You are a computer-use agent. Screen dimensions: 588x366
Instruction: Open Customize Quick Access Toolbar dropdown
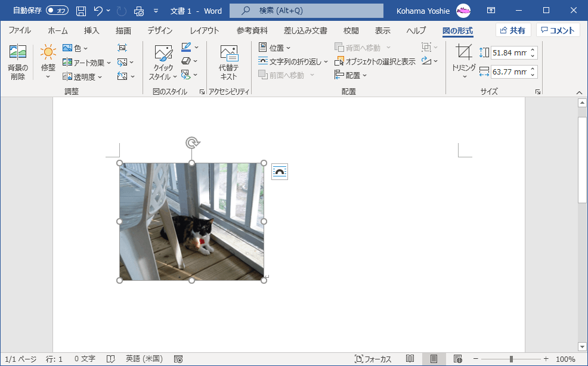[x=156, y=11]
